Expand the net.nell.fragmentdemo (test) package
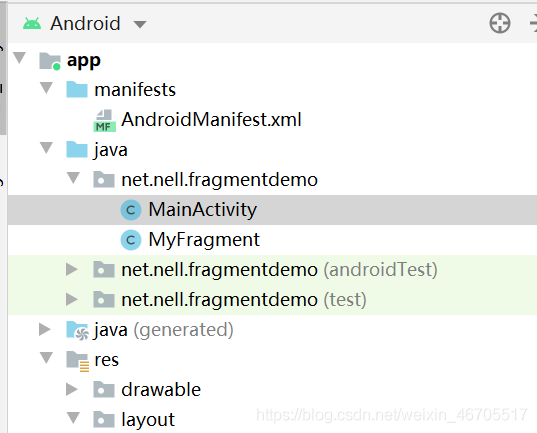Screen dimensions: 537x433 (72, 299)
